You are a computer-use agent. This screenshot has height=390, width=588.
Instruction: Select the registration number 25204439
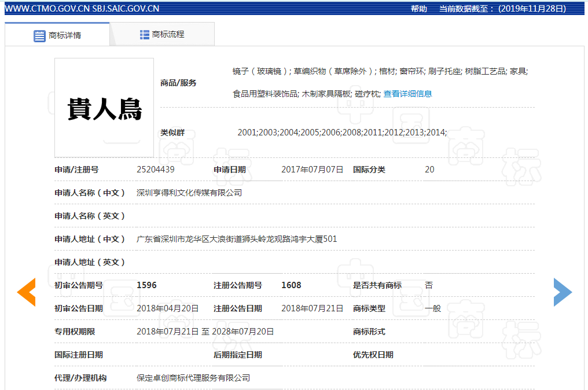tap(156, 170)
